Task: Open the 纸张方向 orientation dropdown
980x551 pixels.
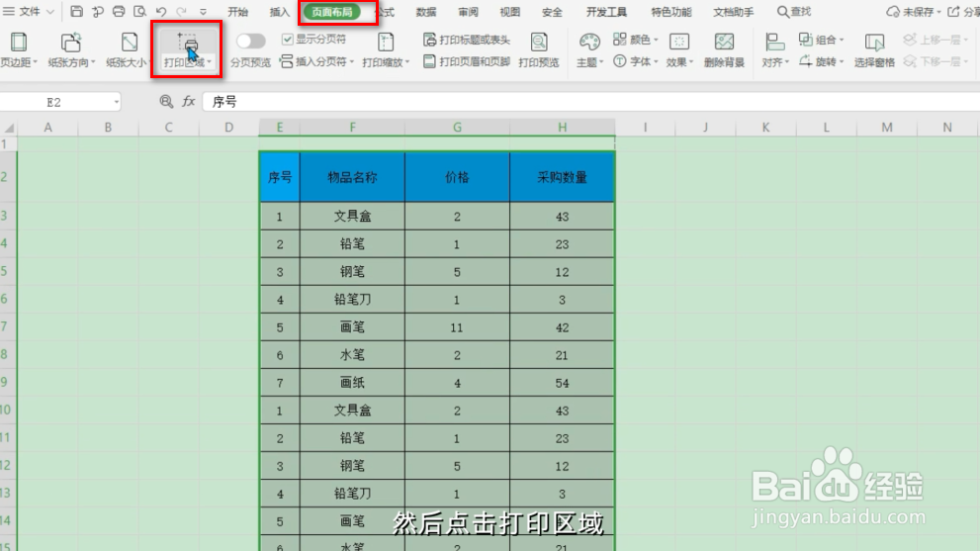Action: point(71,50)
